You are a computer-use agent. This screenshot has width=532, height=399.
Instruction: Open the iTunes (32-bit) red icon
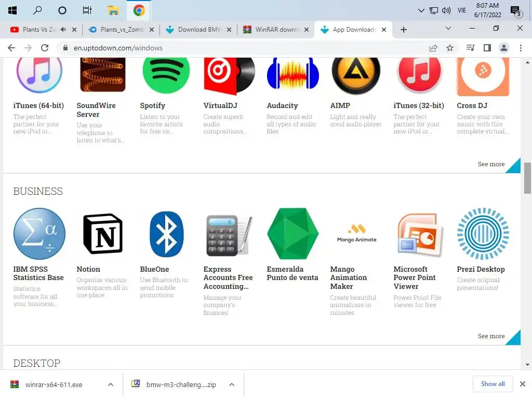[x=419, y=75]
